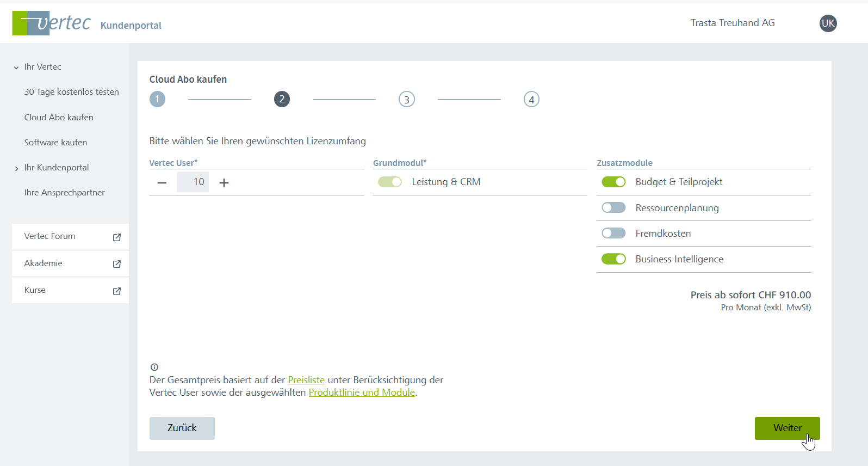Viewport: 868px width, 466px height.
Task: Click the step 3 circle indicator
Action: [x=407, y=100]
